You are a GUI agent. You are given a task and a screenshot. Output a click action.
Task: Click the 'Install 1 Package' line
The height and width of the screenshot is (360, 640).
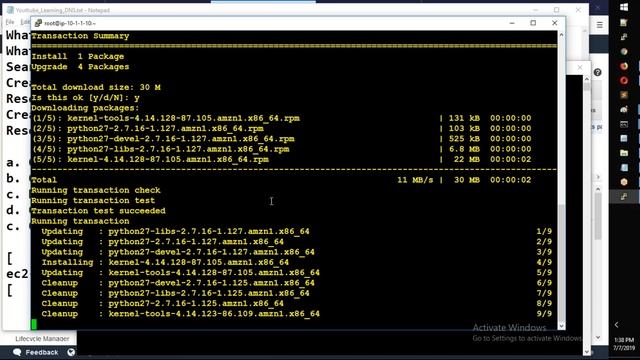78,56
